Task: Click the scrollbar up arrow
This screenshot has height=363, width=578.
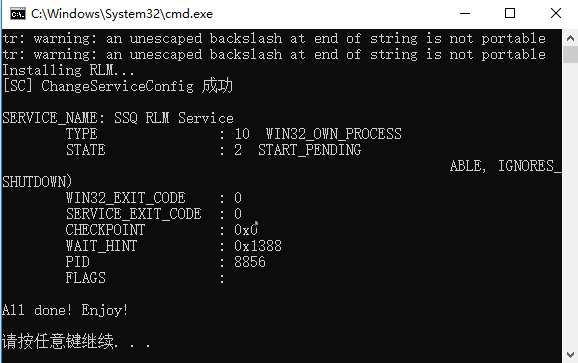Action: [x=570, y=38]
